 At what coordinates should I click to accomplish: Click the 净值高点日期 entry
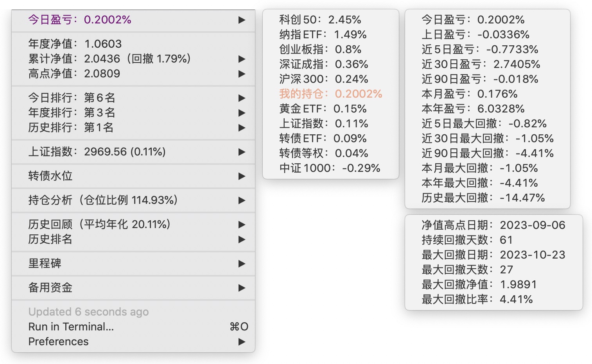pos(493,225)
